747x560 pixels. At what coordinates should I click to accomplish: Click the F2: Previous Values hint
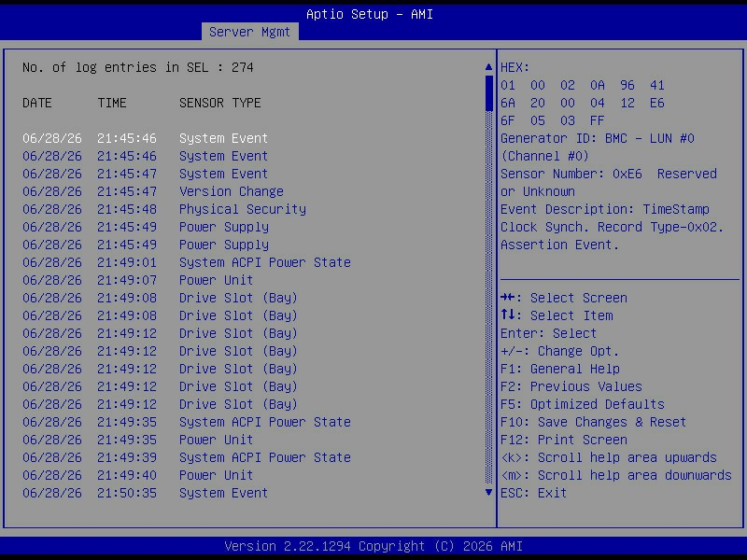571,386
